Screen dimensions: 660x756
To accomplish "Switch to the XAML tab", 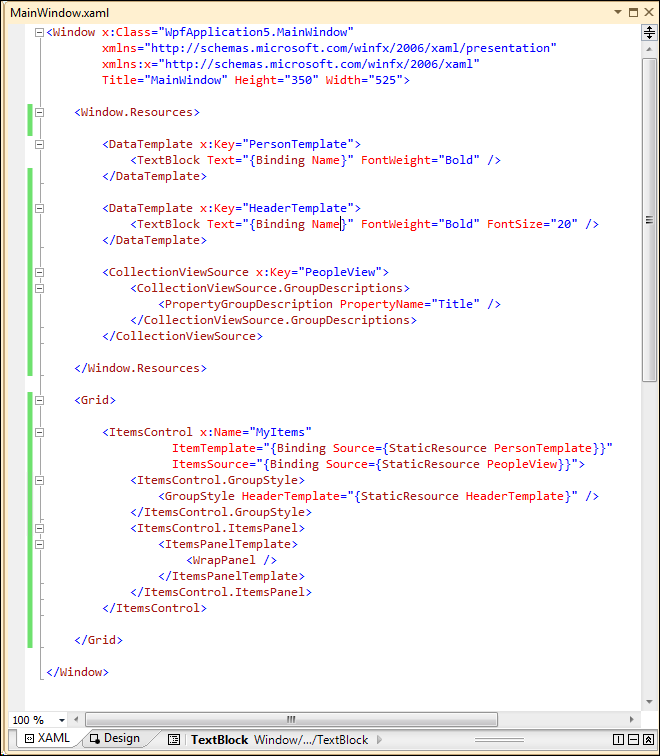I will coord(47,738).
